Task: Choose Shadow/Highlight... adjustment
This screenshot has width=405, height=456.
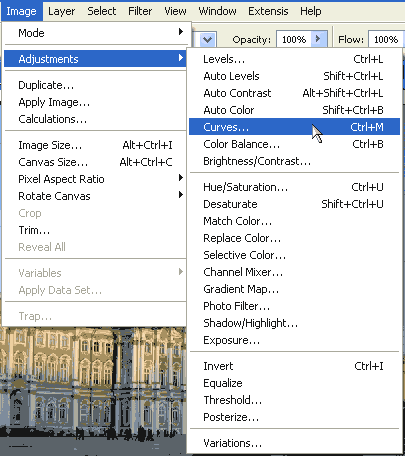Action: coord(294,323)
